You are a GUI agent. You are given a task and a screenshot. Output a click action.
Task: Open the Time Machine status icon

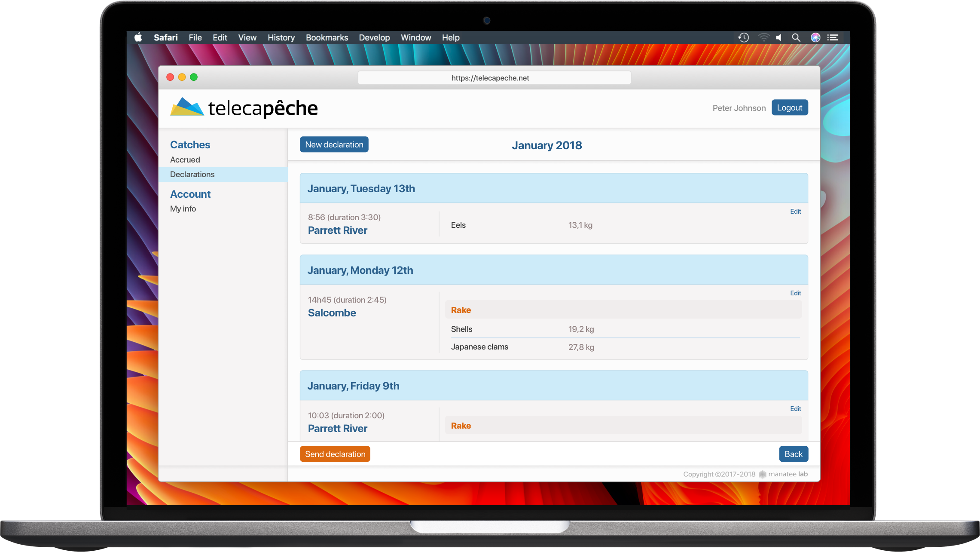click(x=743, y=37)
